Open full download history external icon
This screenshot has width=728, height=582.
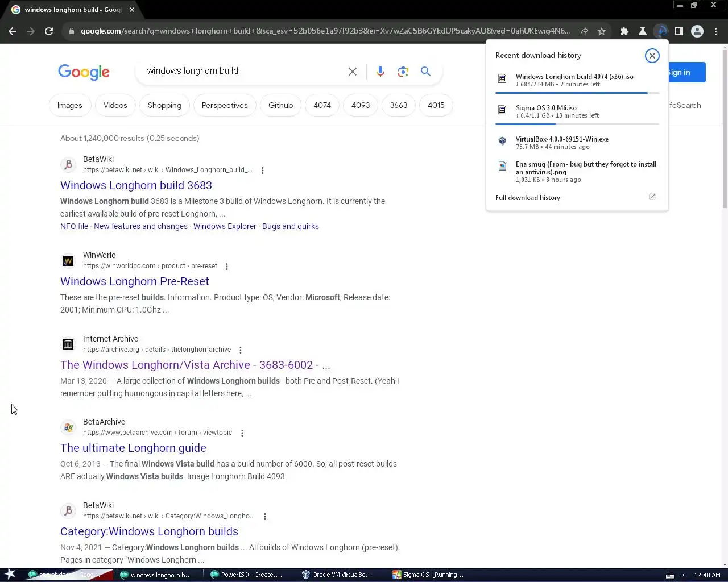[x=652, y=197]
